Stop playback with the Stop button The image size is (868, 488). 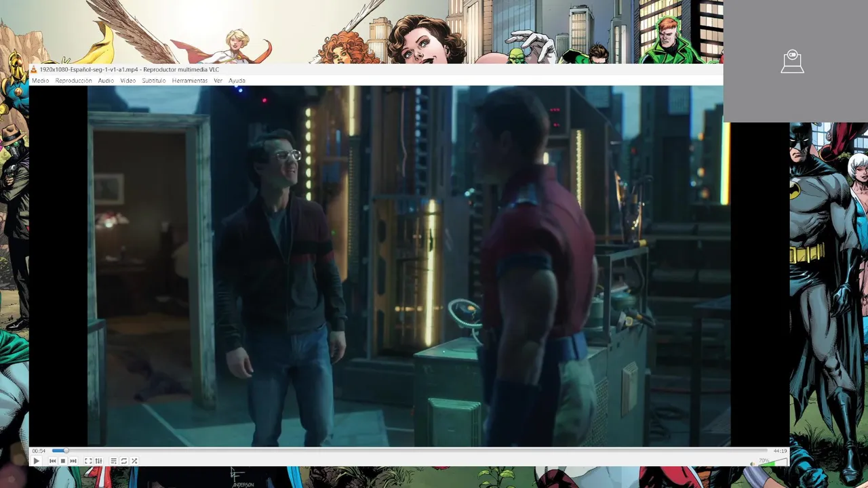63,461
